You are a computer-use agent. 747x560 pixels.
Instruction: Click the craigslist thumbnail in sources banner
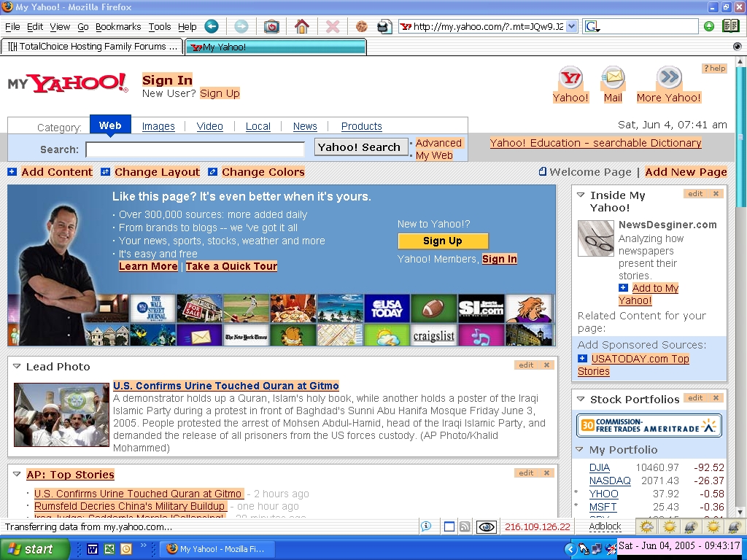click(x=433, y=335)
